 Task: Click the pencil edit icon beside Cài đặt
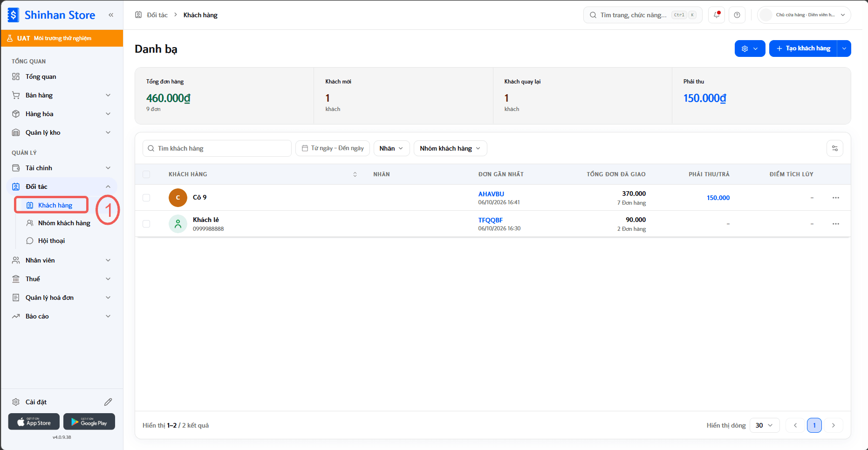(108, 402)
